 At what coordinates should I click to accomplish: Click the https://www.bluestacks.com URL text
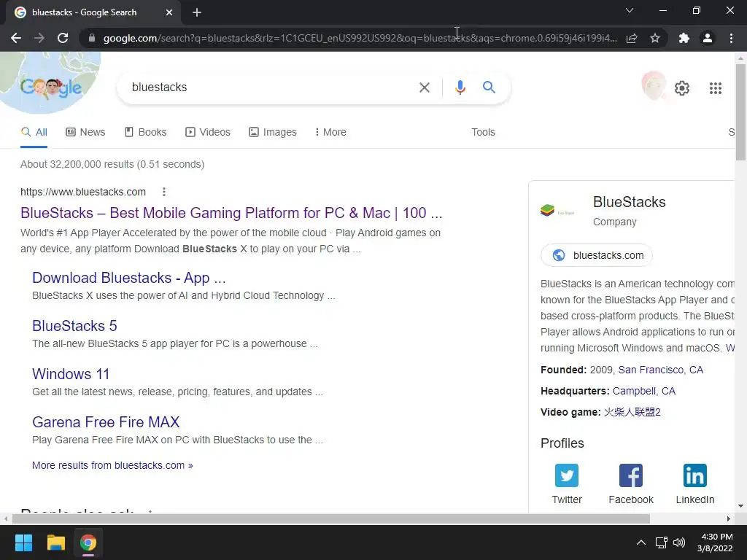point(83,192)
